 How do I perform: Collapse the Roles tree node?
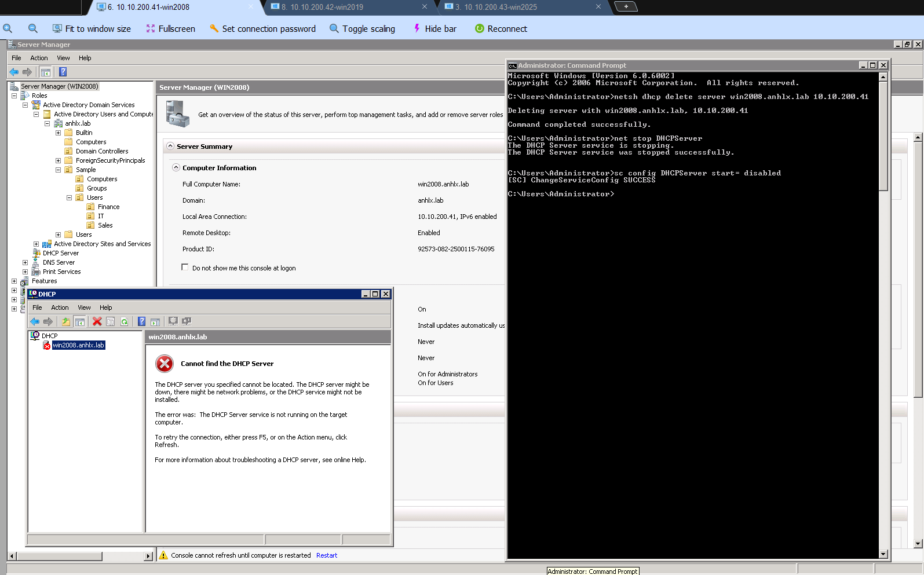tap(14, 96)
